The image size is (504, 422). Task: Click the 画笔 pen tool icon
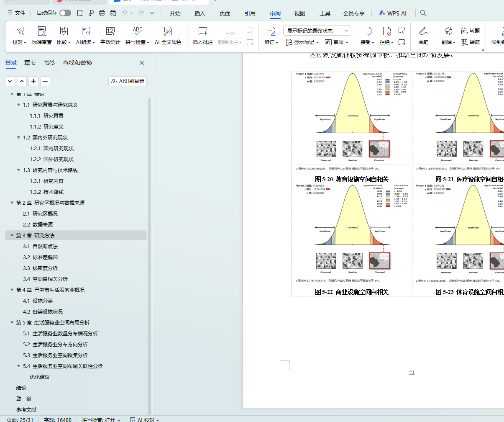423,32
